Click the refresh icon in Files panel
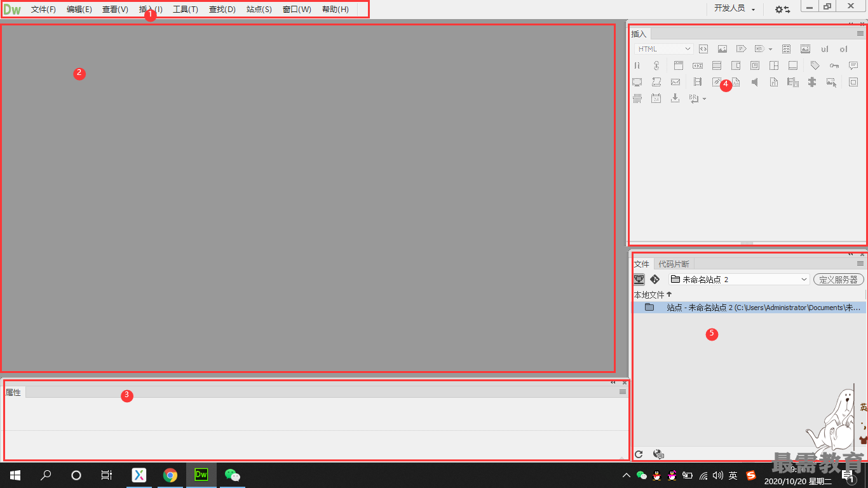 point(639,454)
